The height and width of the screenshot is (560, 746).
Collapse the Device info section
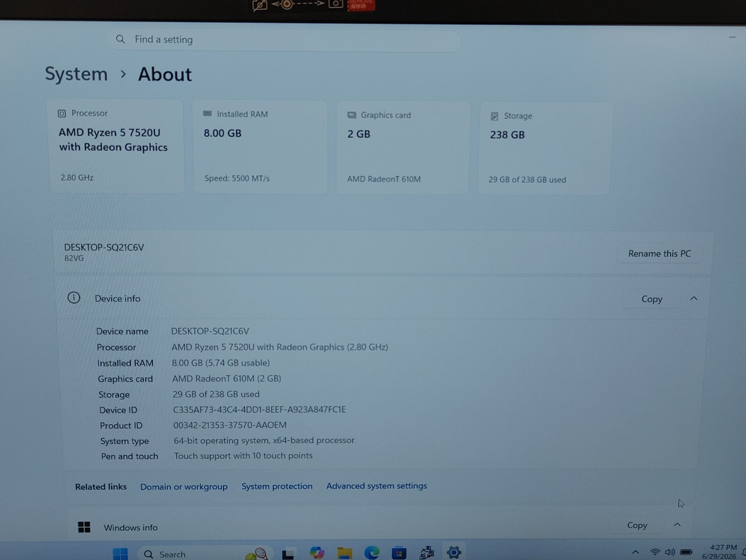[x=694, y=299]
